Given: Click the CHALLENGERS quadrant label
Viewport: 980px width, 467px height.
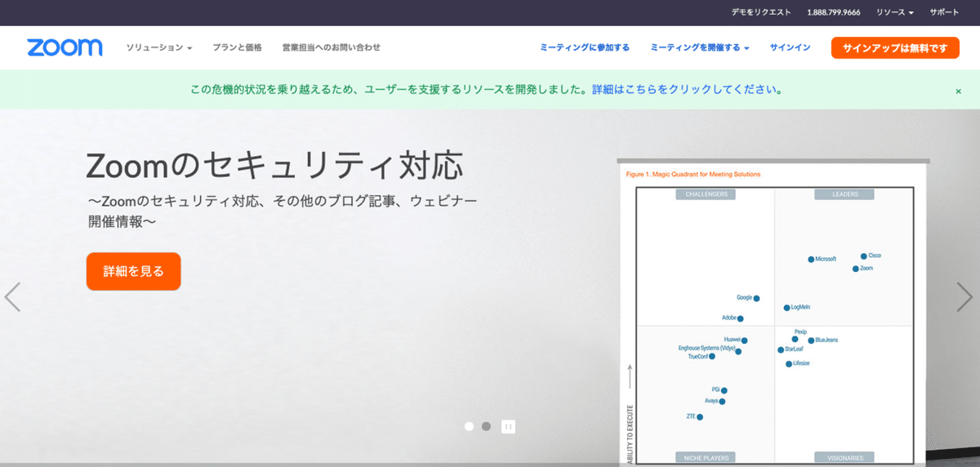Looking at the screenshot, I should point(706,194).
